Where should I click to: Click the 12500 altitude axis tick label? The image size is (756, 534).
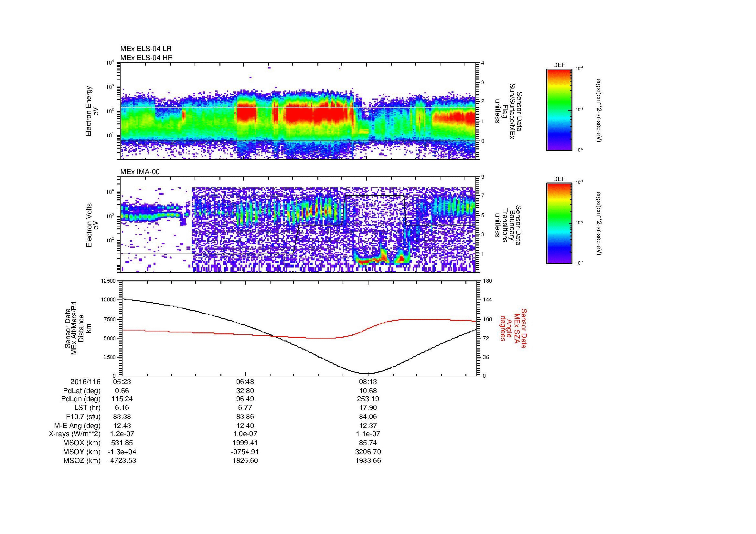point(109,281)
